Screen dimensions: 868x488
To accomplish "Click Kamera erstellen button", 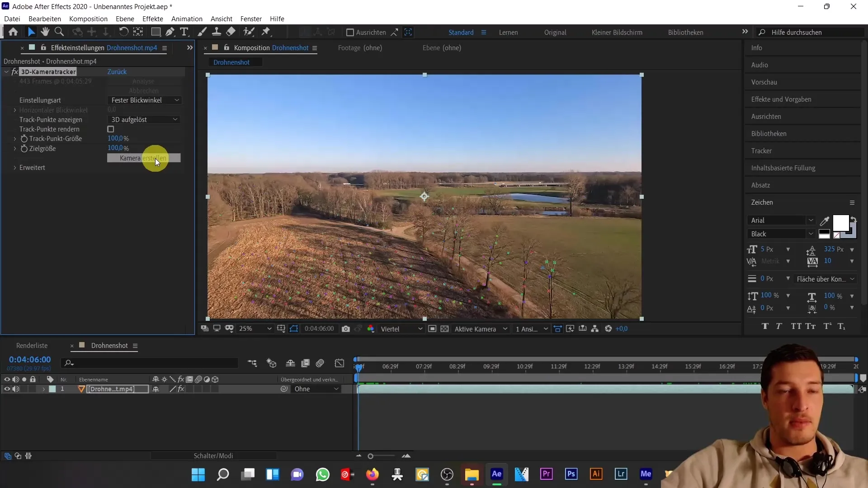I will pos(144,158).
